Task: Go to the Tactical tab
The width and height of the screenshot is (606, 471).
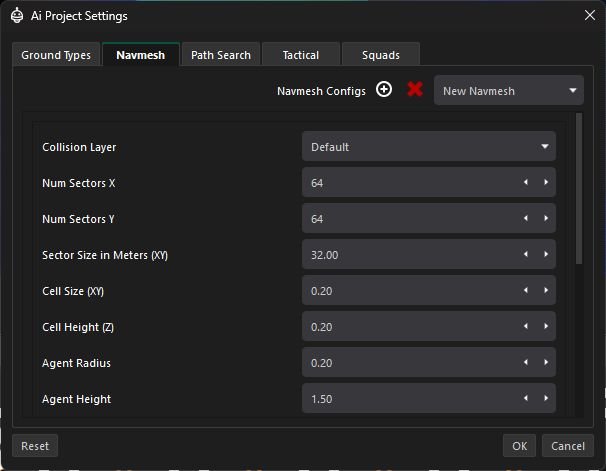Action: coord(301,55)
